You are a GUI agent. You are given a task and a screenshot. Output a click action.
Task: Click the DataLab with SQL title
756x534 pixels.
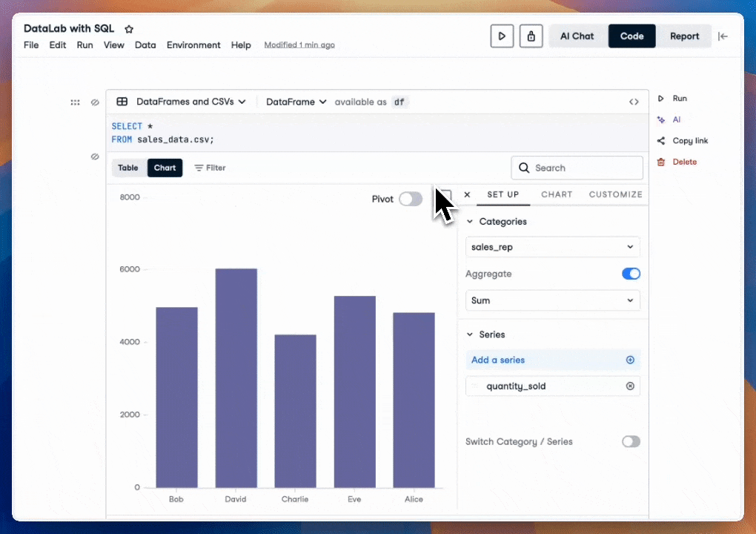69,28
